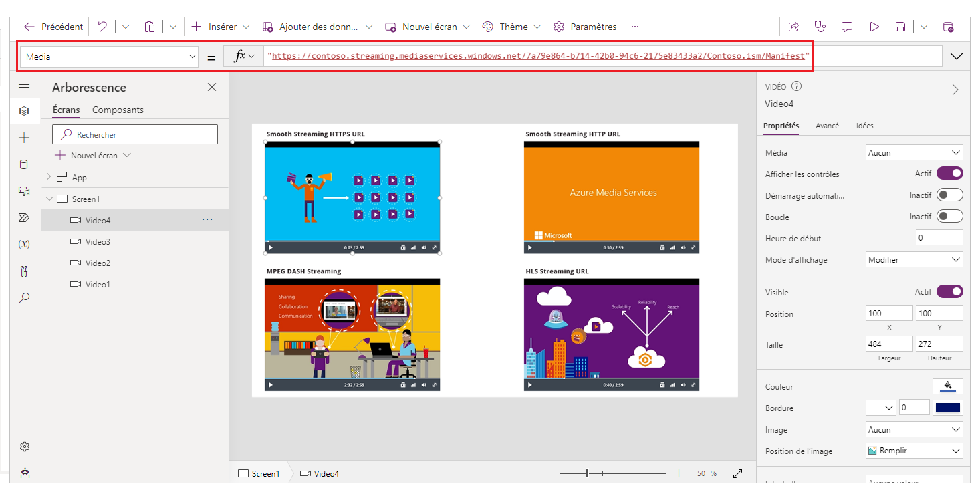Image resolution: width=980 pixels, height=488 pixels.
Task: Click the Insert plus icon in left rail
Action: coord(24,138)
